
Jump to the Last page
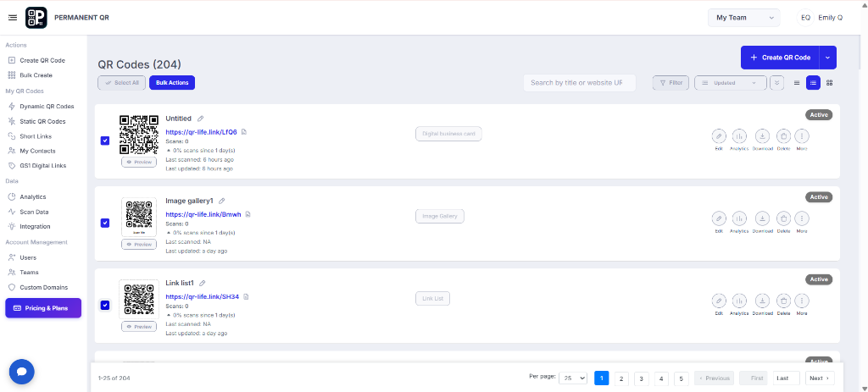click(x=786, y=378)
